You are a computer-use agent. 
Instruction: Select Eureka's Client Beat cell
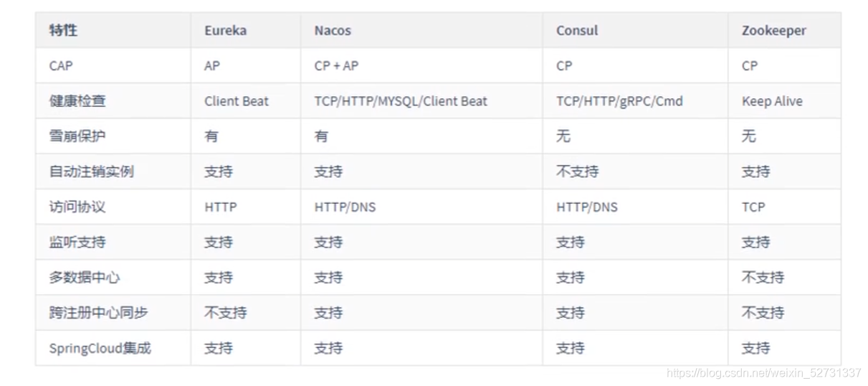point(237,101)
